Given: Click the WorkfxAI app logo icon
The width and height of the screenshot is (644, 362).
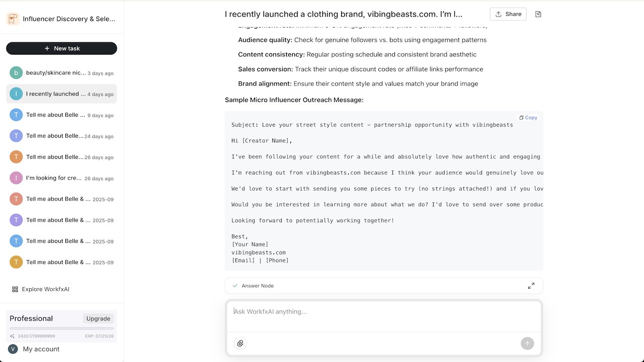Looking at the screenshot, I should click(x=13, y=19).
